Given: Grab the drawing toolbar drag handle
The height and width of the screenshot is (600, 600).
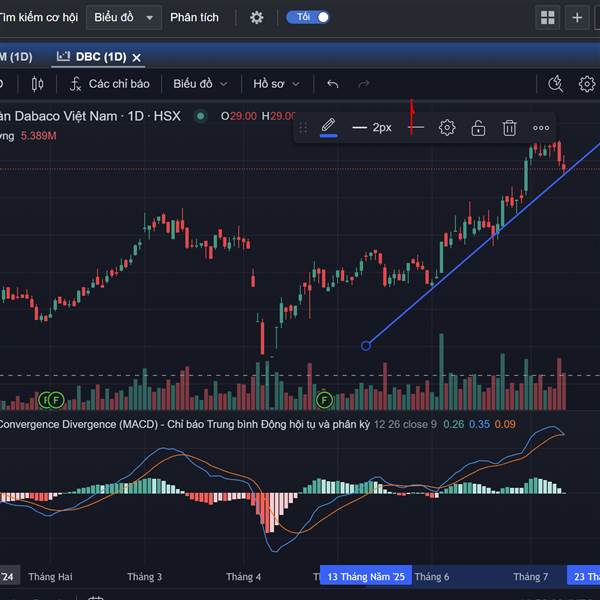Looking at the screenshot, I should pyautogui.click(x=303, y=128).
